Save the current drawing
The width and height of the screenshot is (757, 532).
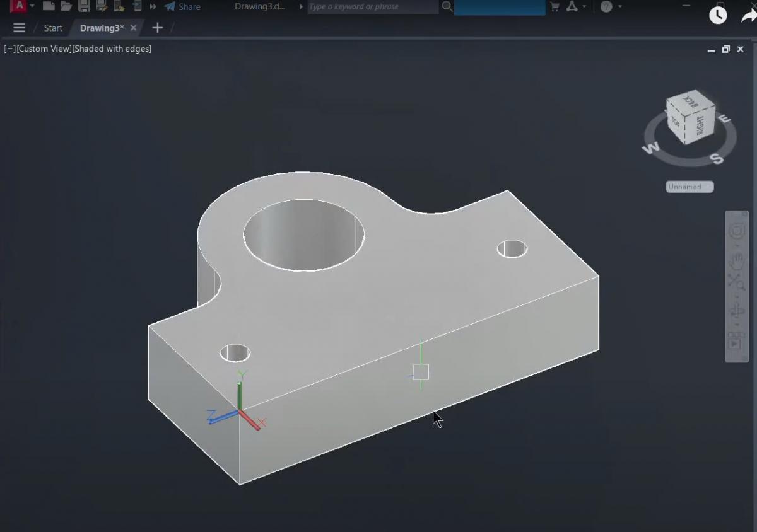tap(85, 7)
